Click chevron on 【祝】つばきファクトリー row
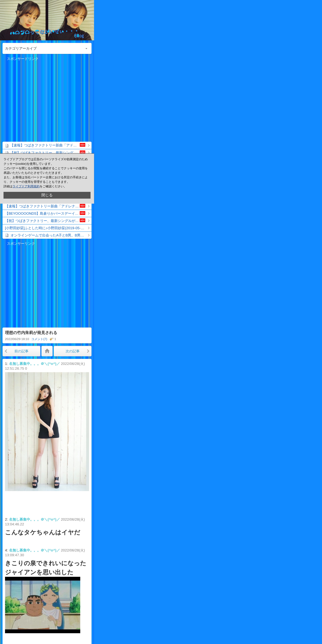 point(89,221)
